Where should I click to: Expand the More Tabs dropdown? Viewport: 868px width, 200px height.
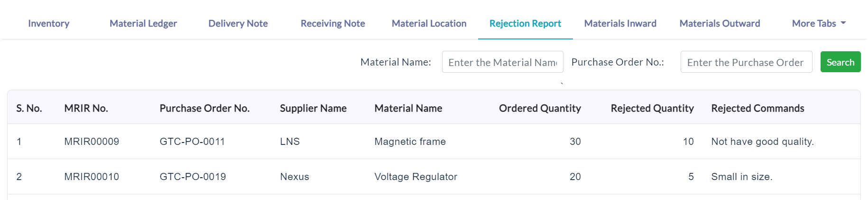819,23
